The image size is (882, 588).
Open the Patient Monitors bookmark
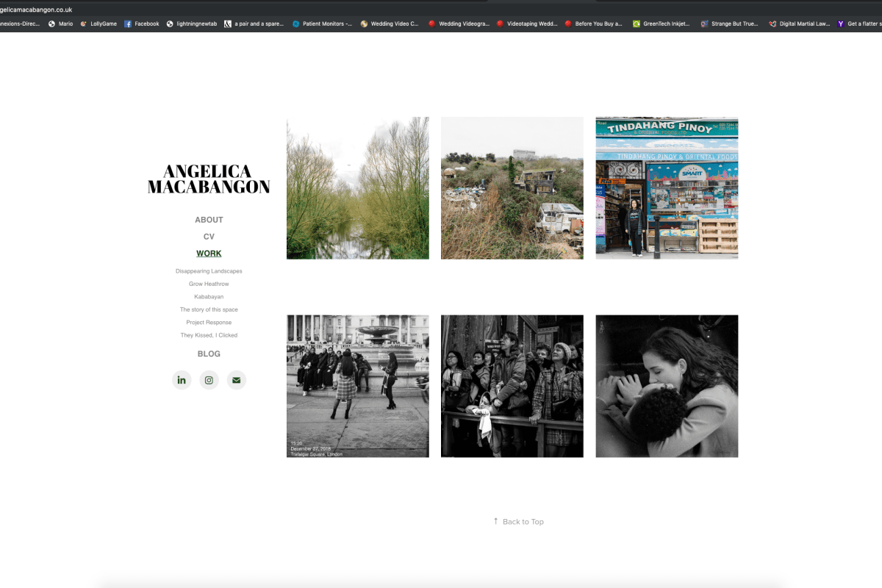322,24
